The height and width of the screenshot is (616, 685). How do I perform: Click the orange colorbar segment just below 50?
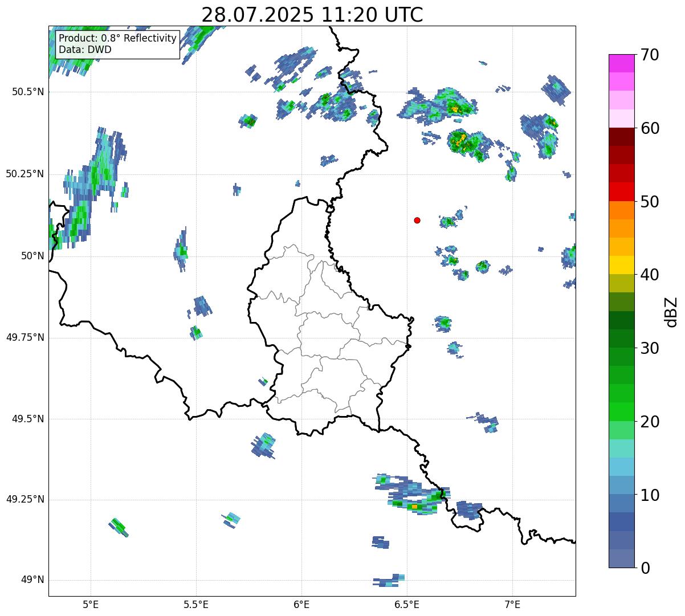621,210
